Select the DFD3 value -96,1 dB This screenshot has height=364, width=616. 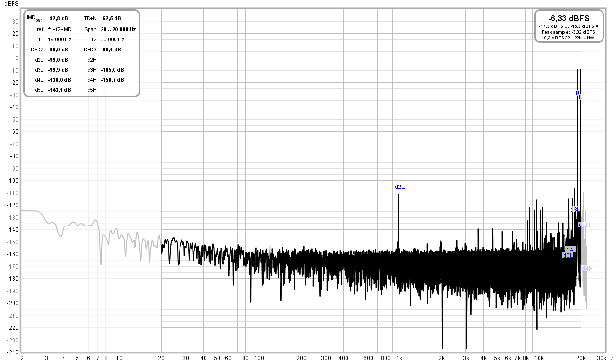(x=111, y=50)
